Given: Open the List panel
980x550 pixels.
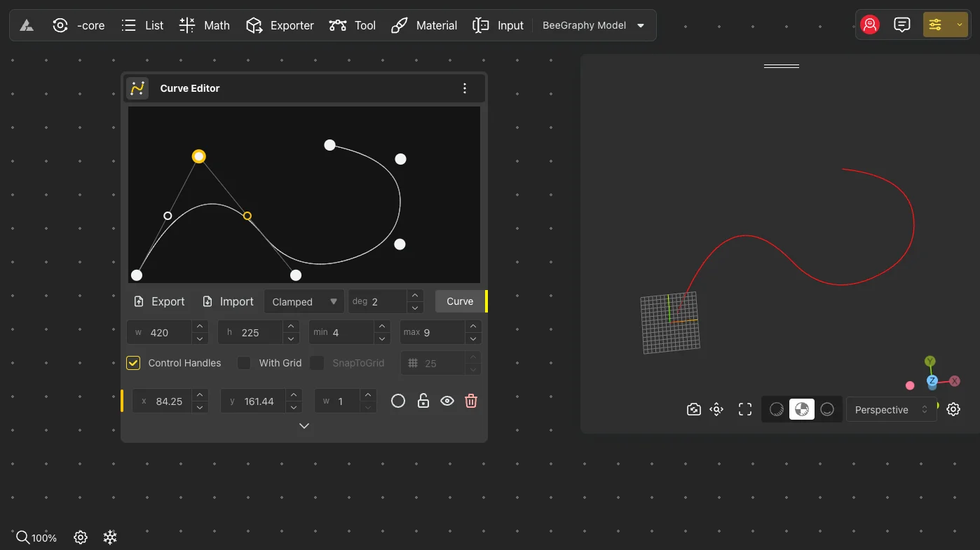Looking at the screenshot, I should pos(142,25).
